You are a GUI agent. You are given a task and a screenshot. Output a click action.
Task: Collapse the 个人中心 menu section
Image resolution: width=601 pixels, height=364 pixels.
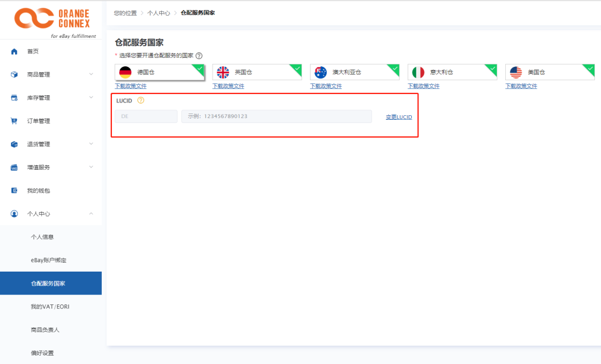91,214
